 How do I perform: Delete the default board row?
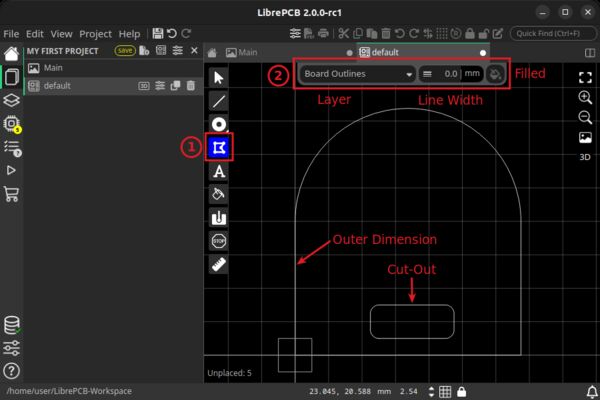pos(191,86)
